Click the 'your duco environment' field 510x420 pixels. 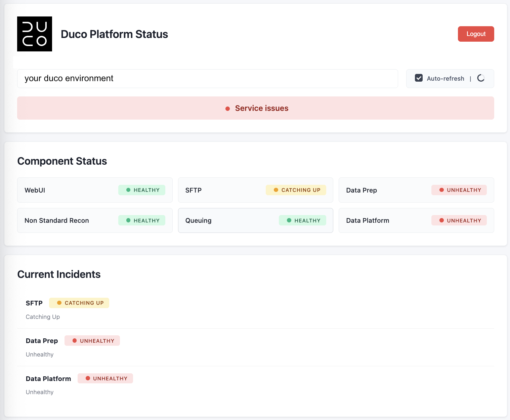[x=207, y=79]
